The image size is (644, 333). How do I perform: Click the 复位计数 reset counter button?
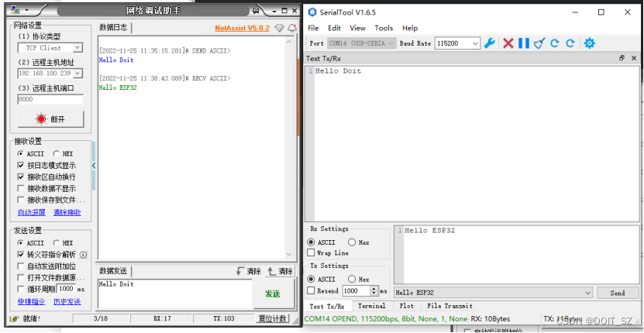273,318
